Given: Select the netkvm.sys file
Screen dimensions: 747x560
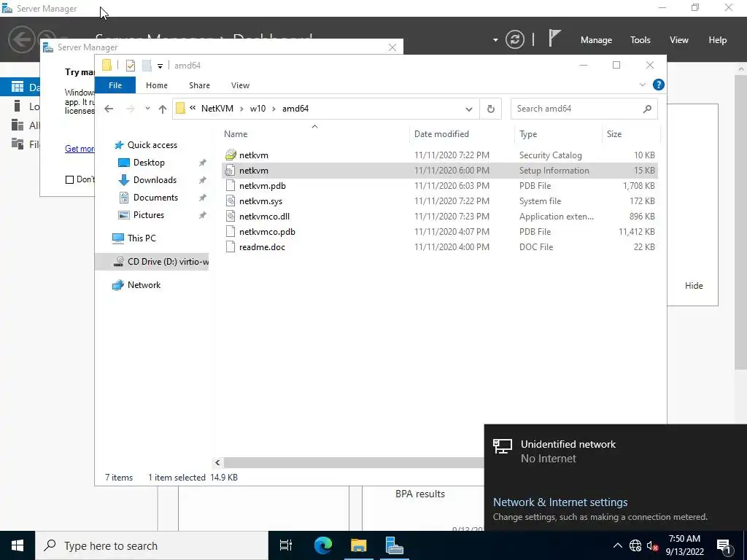Looking at the screenshot, I should 439,201.
